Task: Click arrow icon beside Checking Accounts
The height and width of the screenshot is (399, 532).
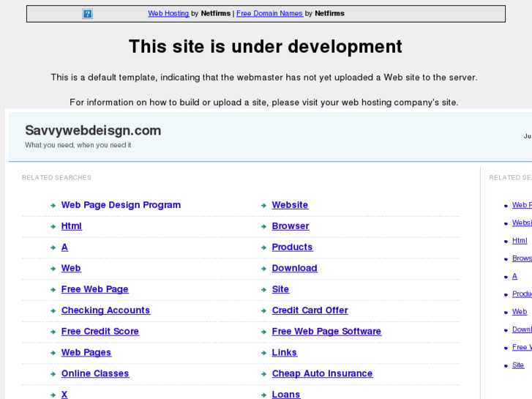Action: (x=53, y=310)
